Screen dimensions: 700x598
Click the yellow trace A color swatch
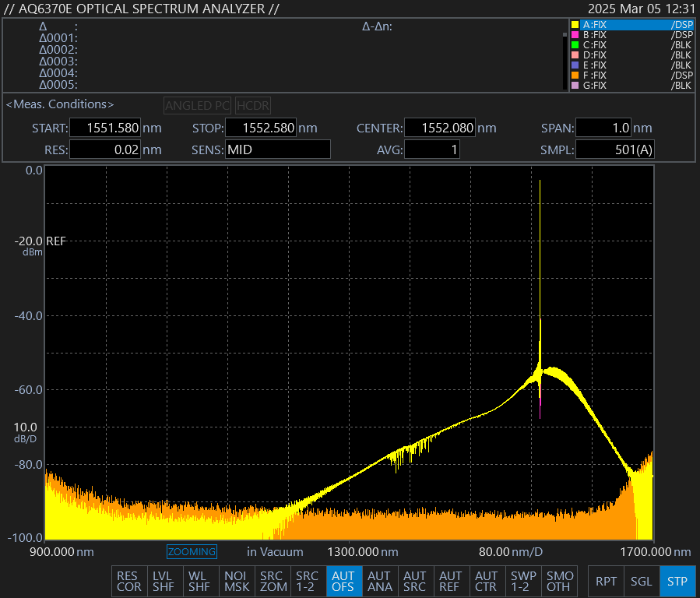click(575, 25)
